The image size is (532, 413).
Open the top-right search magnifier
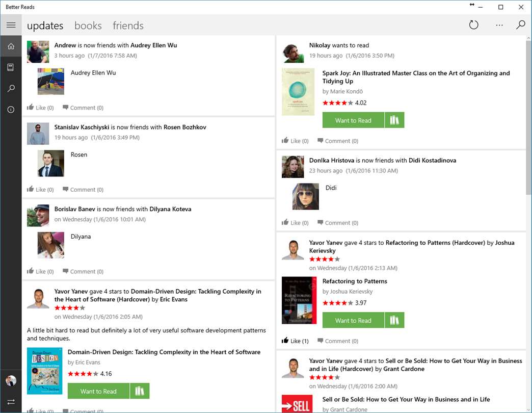click(520, 25)
